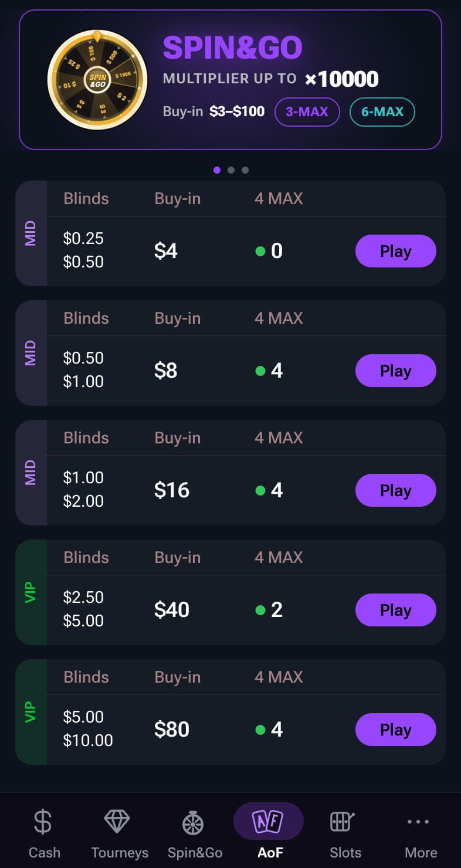Select the 3-MAX option in banner

307,112
